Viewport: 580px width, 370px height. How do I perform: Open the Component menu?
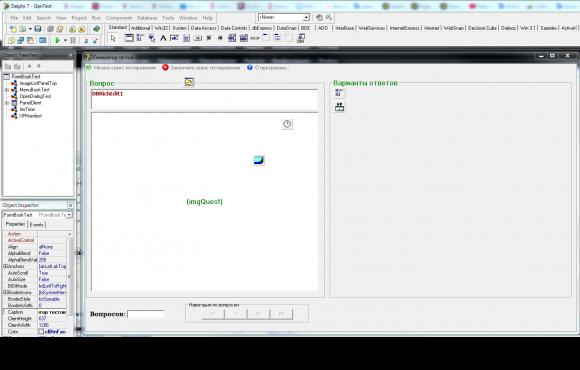(119, 18)
